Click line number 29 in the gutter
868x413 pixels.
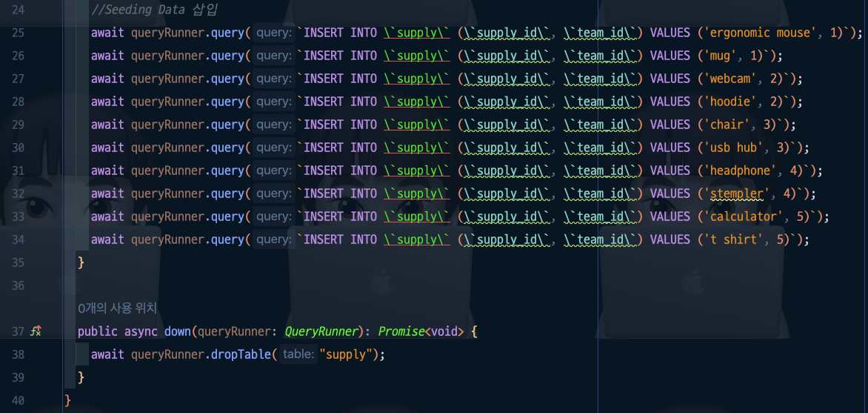[18, 125]
